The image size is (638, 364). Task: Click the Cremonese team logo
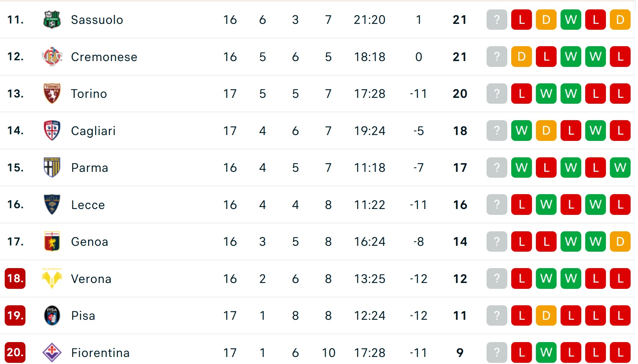[52, 57]
